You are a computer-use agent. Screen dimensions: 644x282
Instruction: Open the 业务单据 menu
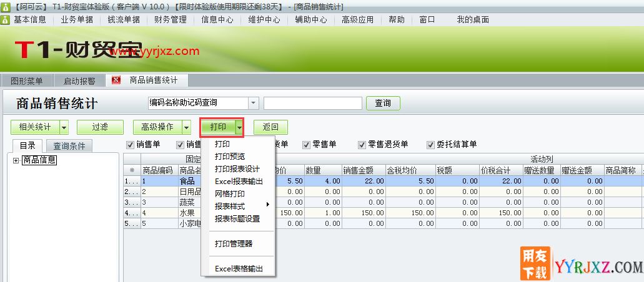click(x=77, y=20)
